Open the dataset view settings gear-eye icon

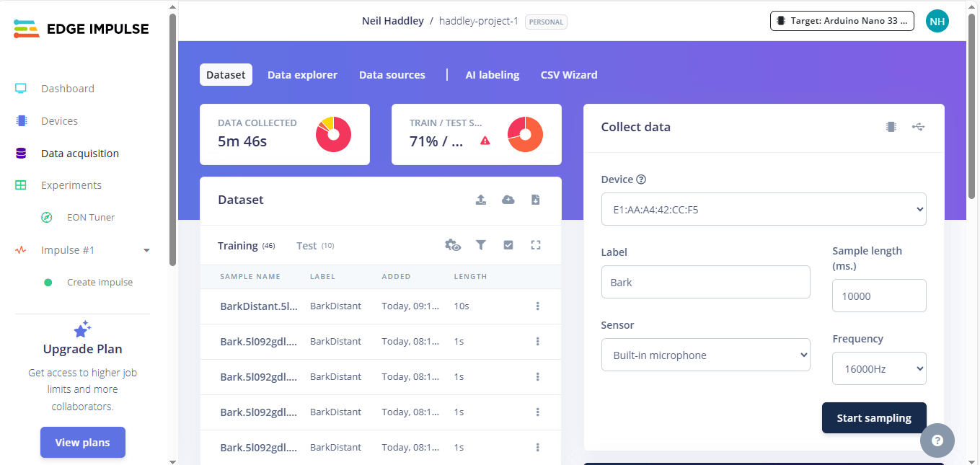click(453, 245)
